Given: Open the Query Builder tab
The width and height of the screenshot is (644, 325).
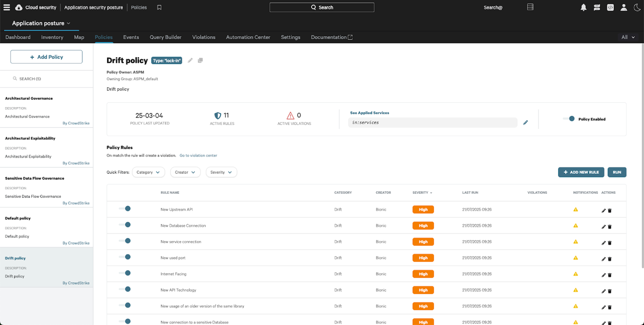Looking at the screenshot, I should (x=166, y=37).
